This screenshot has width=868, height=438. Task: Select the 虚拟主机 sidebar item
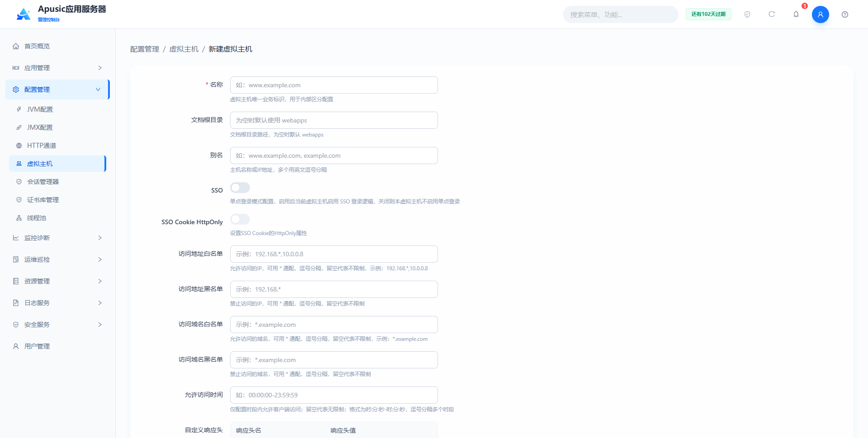click(57, 164)
